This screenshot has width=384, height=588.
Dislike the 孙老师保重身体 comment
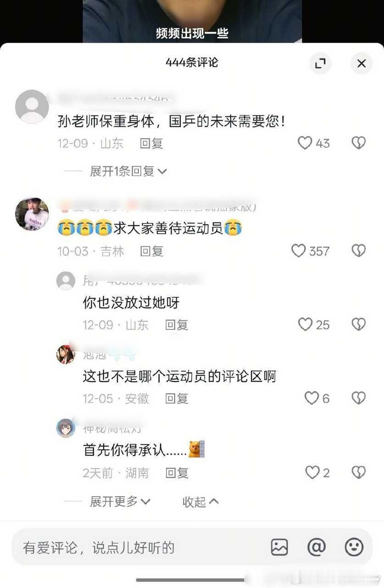(x=358, y=143)
